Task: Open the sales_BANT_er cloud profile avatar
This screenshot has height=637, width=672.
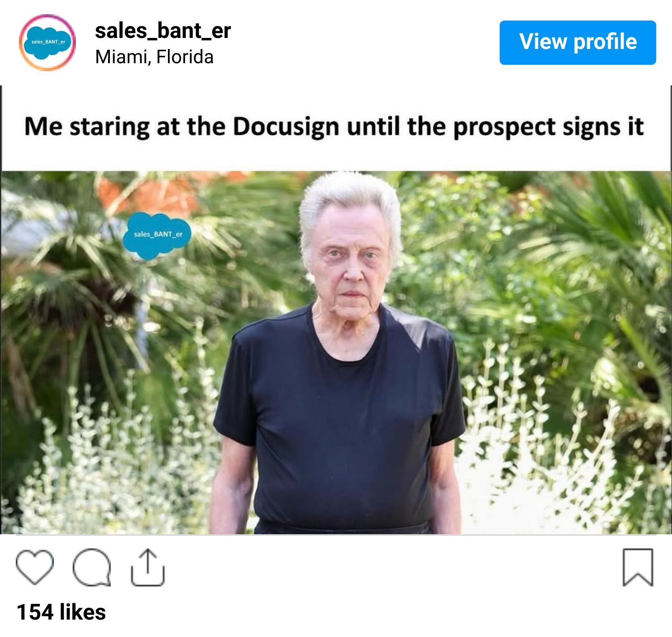Action: click(47, 43)
